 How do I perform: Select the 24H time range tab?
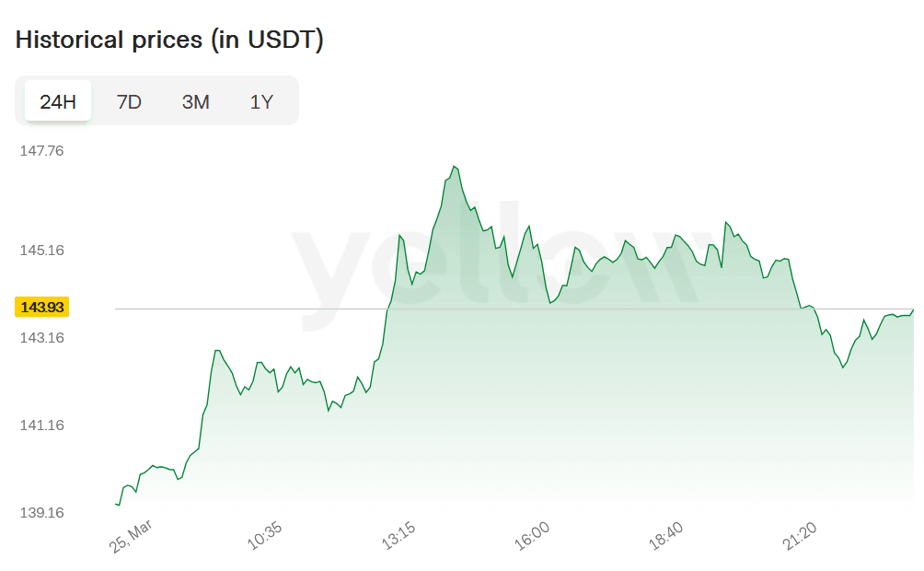pos(58,101)
